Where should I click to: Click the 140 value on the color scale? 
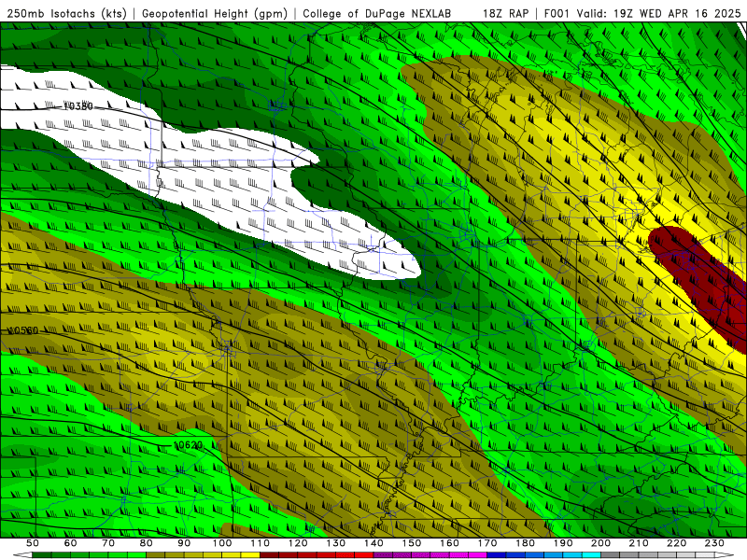click(x=373, y=543)
